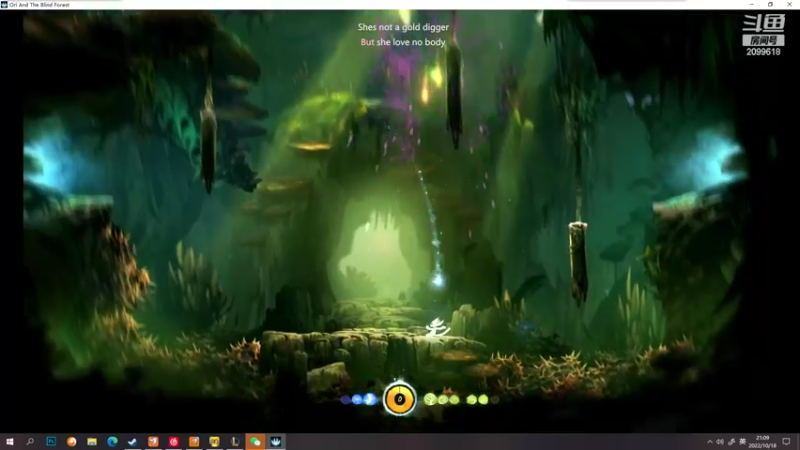The width and height of the screenshot is (800, 450).
Task: Open the yellow face app icon
Action: (214, 441)
